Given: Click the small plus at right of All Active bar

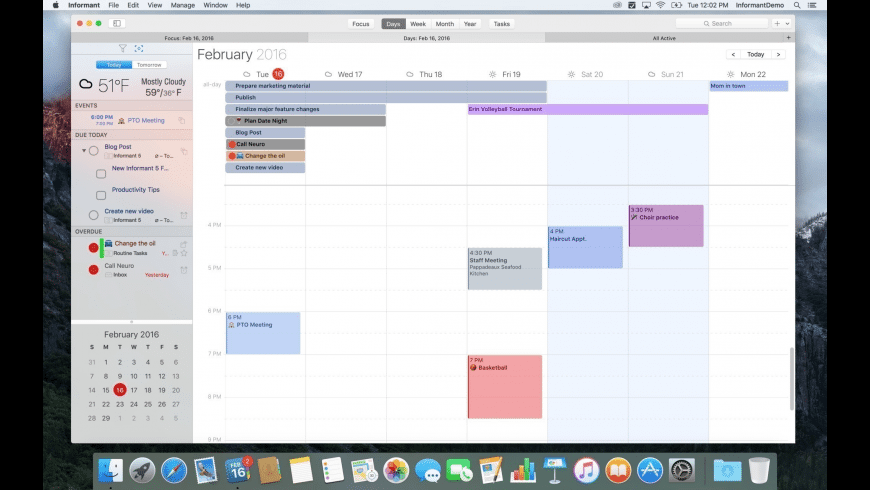Looking at the screenshot, I should point(788,38).
